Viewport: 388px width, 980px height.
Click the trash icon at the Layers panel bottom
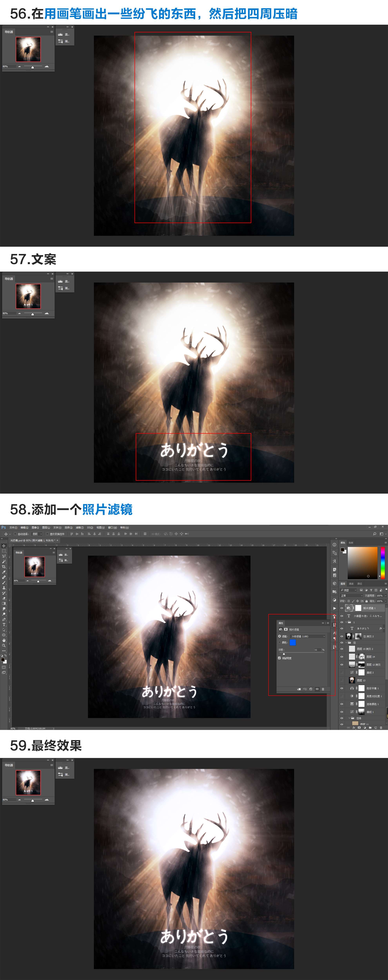pyautogui.click(x=381, y=728)
